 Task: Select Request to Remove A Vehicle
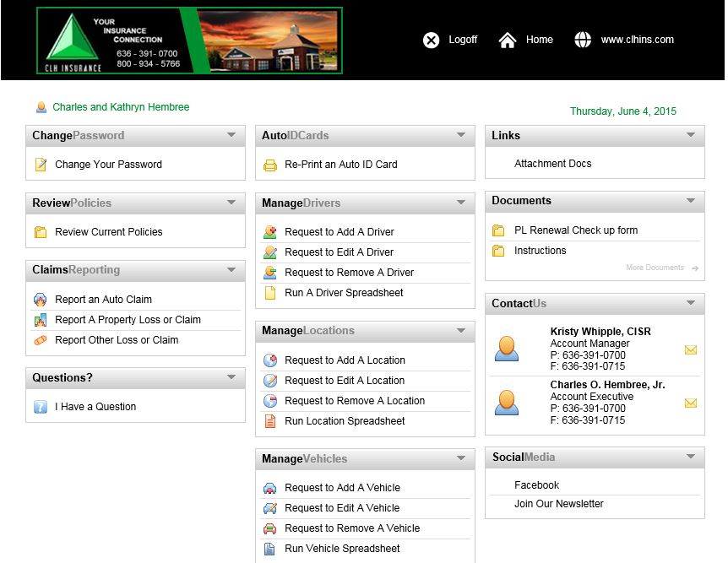coord(352,528)
